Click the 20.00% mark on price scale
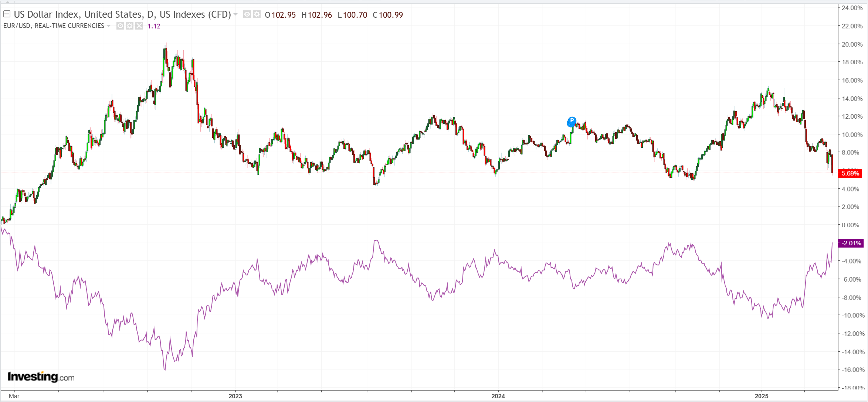Image resolution: width=868 pixels, height=402 pixels. [852, 44]
